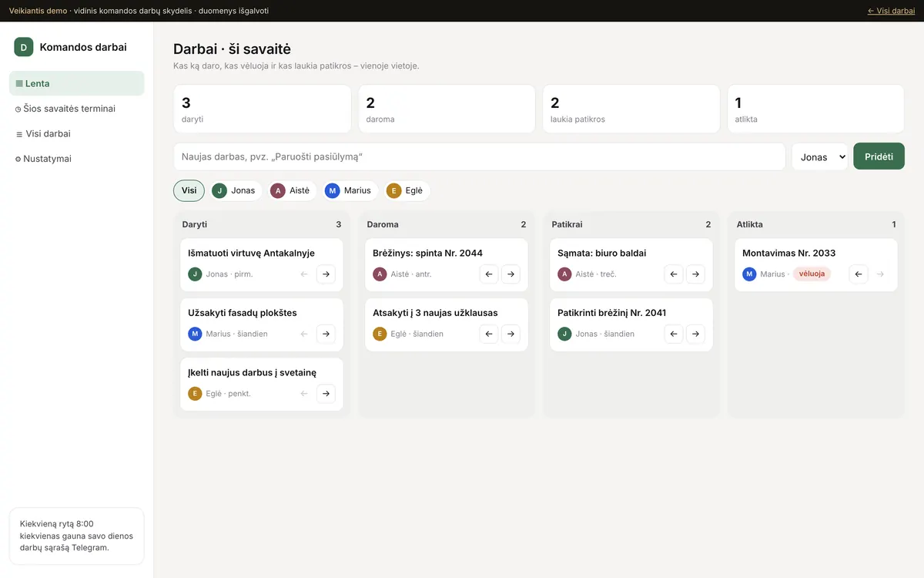The height and width of the screenshot is (578, 924).
Task: Filter tasks by Eglė
Action: (x=407, y=190)
